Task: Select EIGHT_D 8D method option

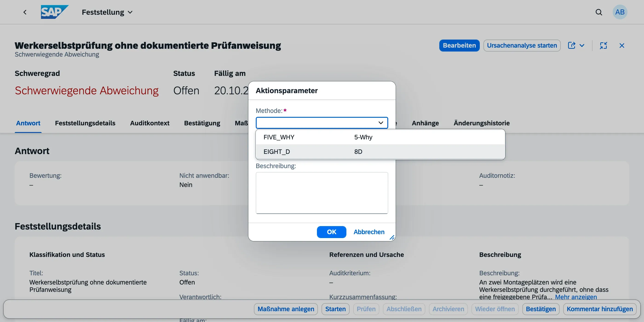Action: (380, 152)
